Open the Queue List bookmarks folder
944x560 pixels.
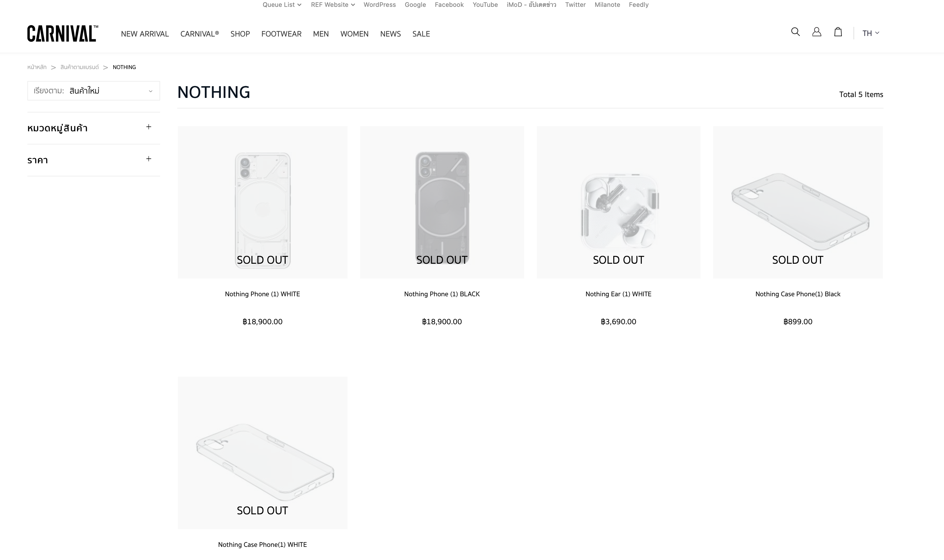tap(282, 5)
